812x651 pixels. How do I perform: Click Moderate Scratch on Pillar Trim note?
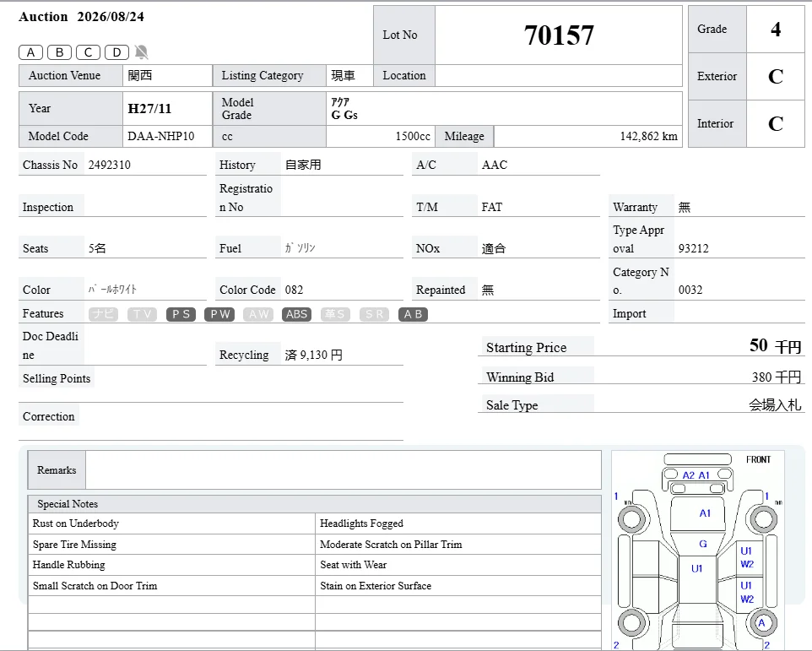click(x=391, y=545)
